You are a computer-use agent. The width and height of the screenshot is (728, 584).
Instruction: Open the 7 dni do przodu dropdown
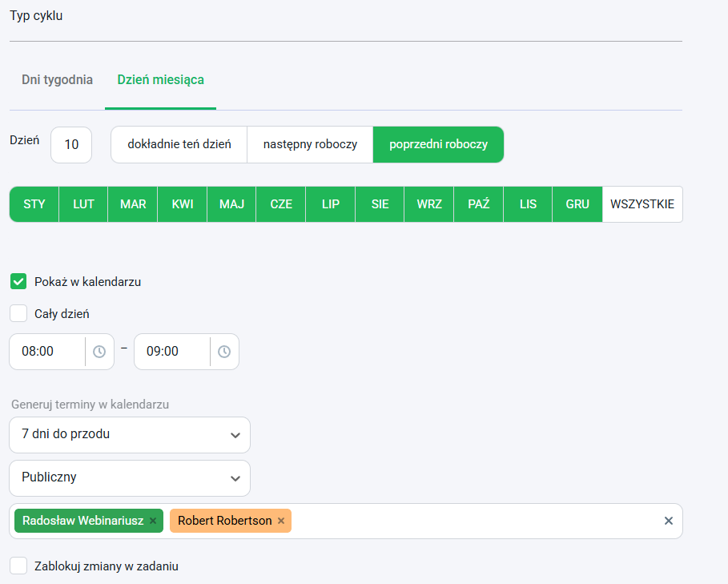click(x=130, y=435)
